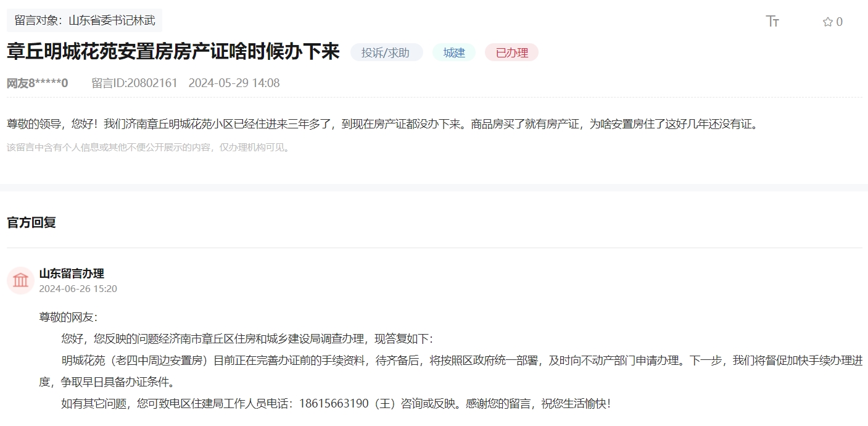Screen dimensions: 868x426
Task: Click the gray privacy notice 该留言中含有个人信息
Action: click(x=148, y=148)
